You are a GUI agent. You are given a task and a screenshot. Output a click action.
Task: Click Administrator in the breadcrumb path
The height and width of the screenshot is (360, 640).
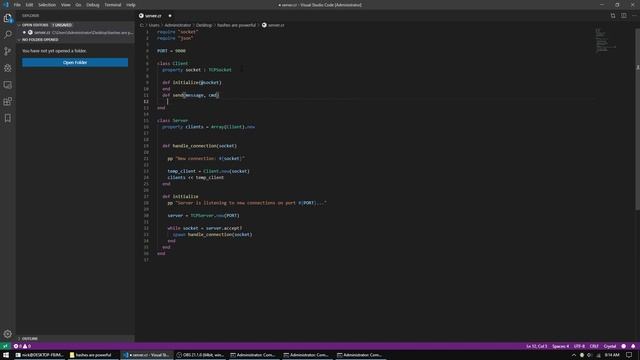click(x=178, y=25)
